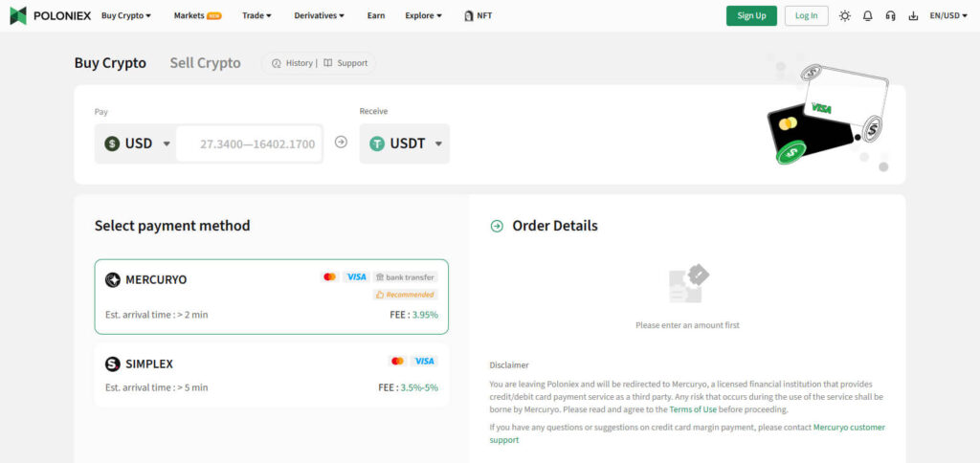This screenshot has height=463, width=980.
Task: Select Simplex payment method
Action: (x=271, y=375)
